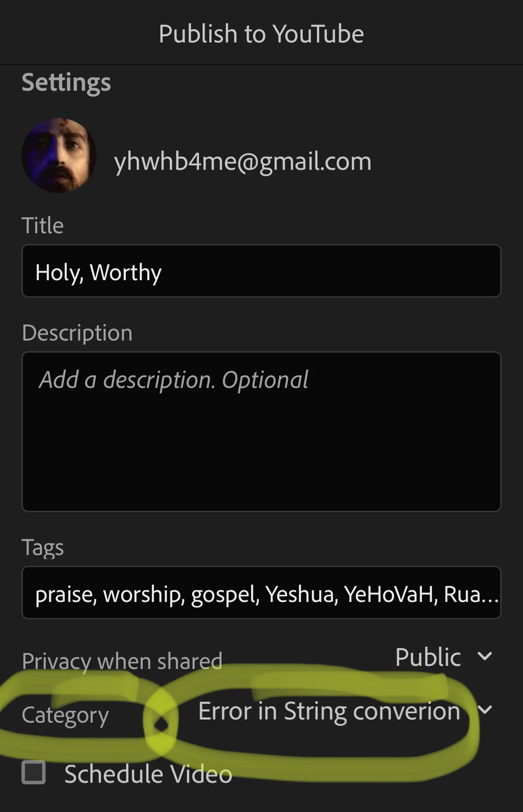This screenshot has width=523, height=812.
Task: Click the Title label above the field
Action: (x=42, y=225)
